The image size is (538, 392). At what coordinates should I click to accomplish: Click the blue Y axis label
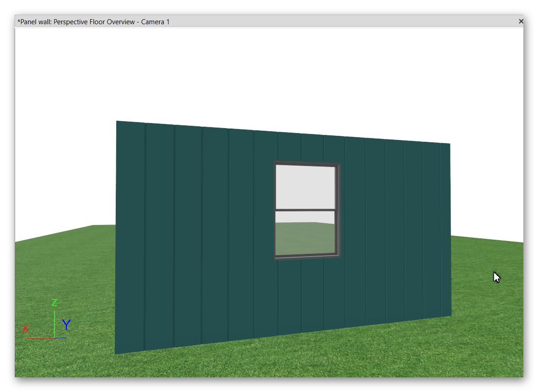coord(66,325)
